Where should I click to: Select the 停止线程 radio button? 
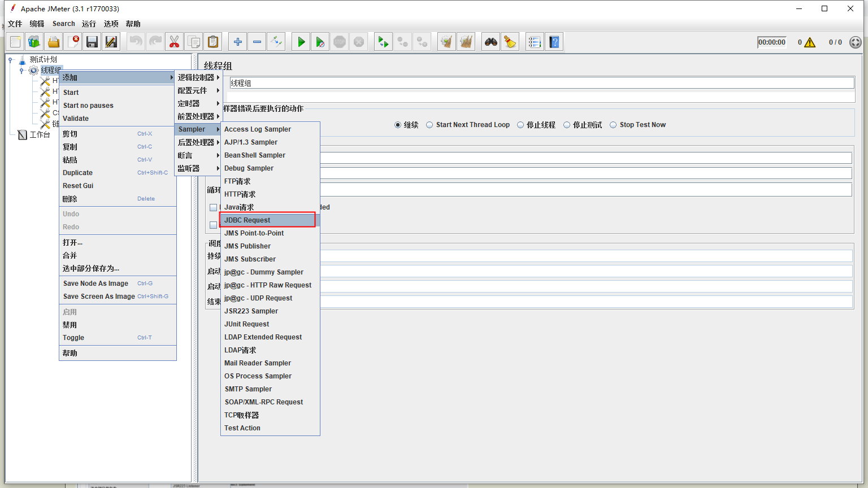(x=520, y=125)
